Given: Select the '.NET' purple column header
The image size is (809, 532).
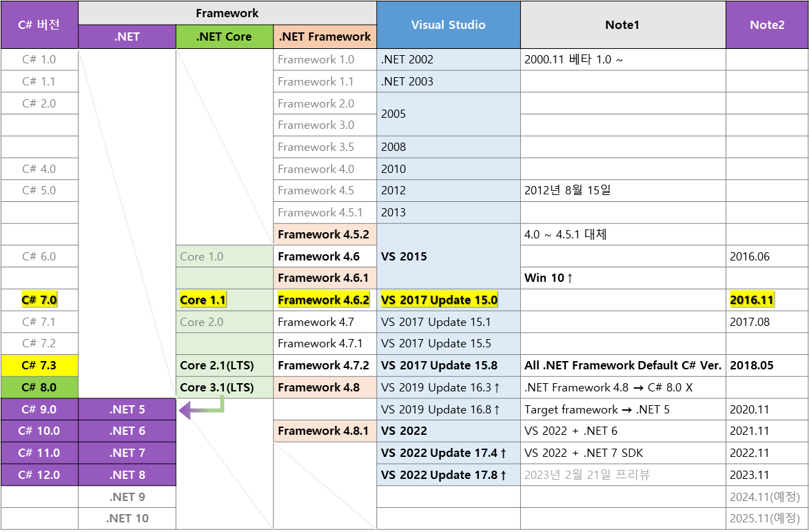Looking at the screenshot, I should coord(127,37).
